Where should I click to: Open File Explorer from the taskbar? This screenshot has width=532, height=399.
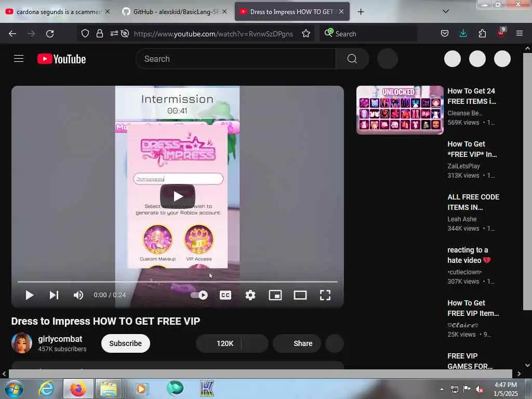(x=109, y=389)
